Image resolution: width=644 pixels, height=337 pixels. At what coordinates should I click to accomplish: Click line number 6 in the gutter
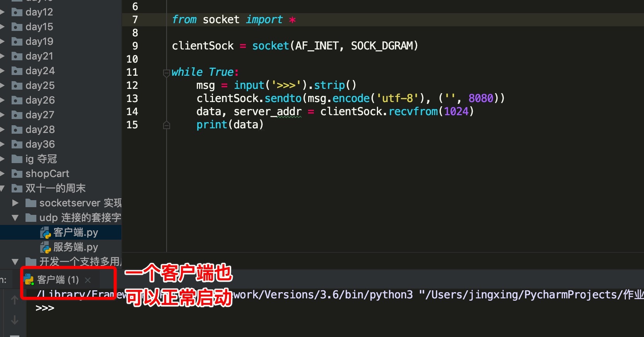coord(135,7)
